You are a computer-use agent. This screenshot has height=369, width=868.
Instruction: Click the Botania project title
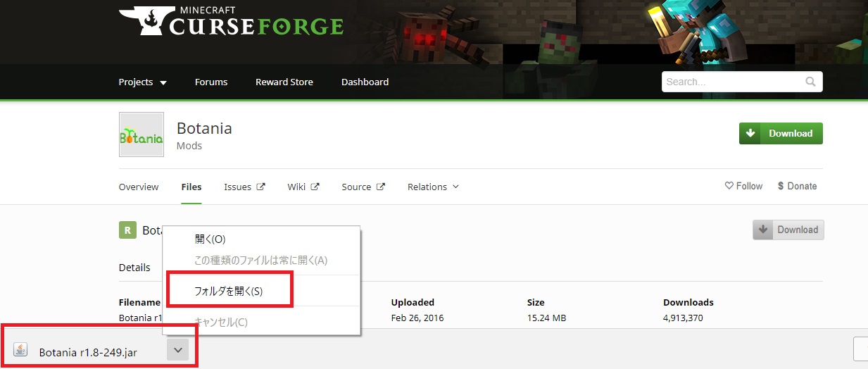point(204,128)
